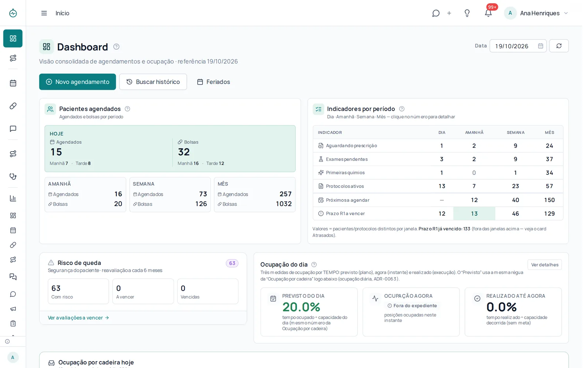Image resolution: width=588 pixels, height=368 pixels.
Task: Open the clipboard icon in the sidebar
Action: (13, 323)
